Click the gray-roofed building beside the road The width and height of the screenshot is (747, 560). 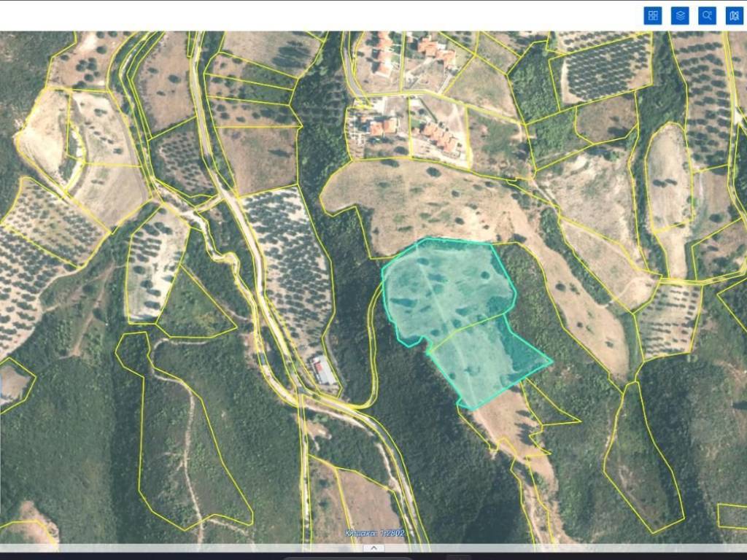pyautogui.click(x=325, y=370)
